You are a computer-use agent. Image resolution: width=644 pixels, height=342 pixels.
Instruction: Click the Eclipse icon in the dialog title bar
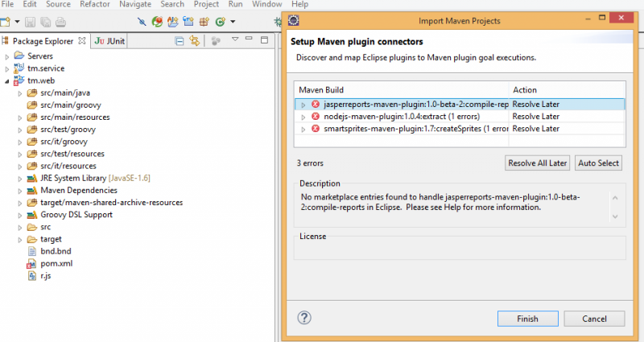[294, 21]
